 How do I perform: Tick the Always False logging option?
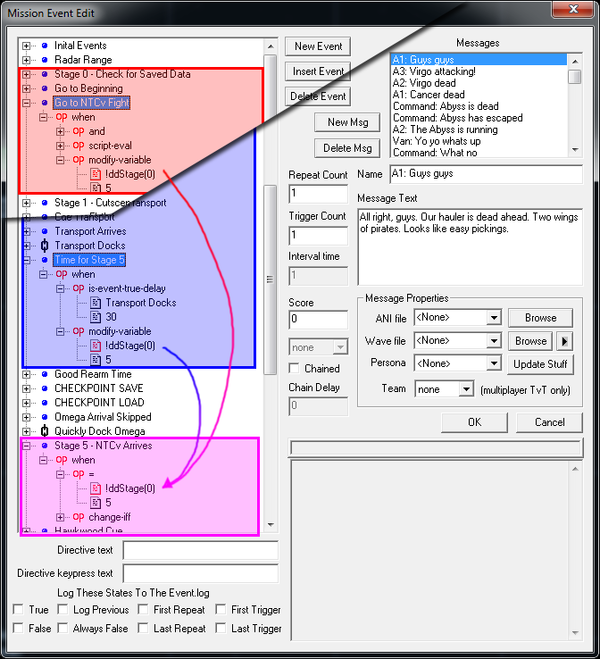point(63,628)
